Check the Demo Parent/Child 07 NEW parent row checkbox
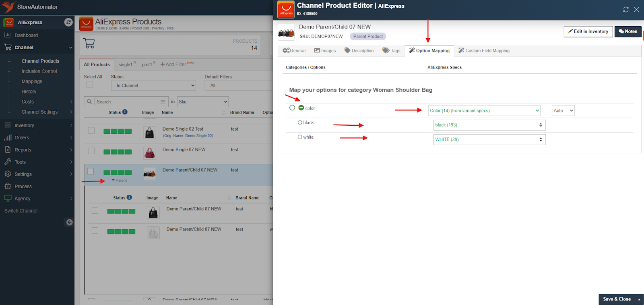 pyautogui.click(x=91, y=171)
